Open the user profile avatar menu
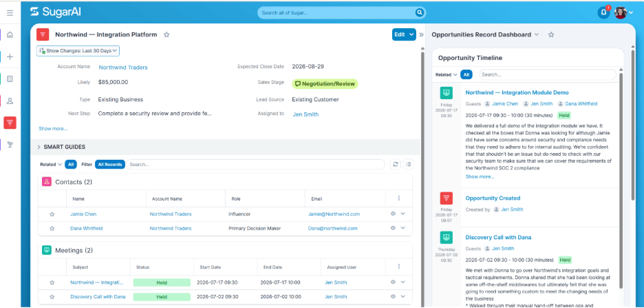Screen dimensions: 644x308 pos(623,13)
